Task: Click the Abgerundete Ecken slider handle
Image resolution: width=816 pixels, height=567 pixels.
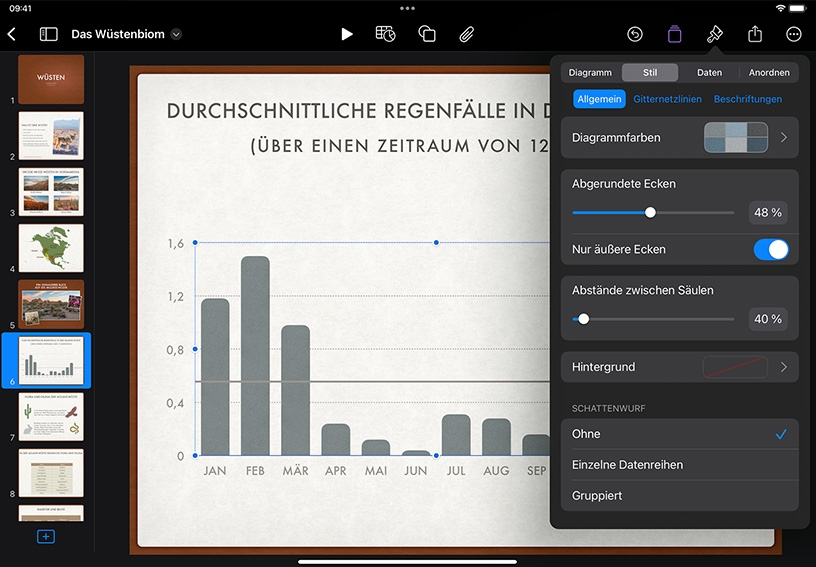Action: tap(650, 213)
